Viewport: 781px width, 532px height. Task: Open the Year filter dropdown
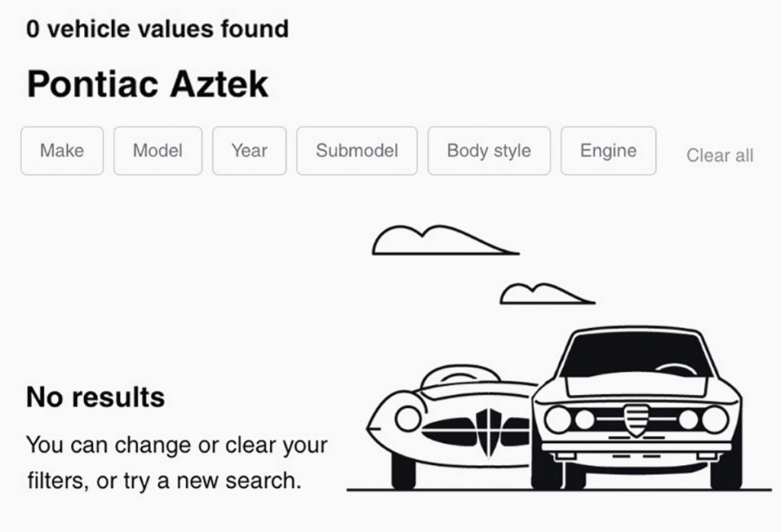(x=249, y=151)
